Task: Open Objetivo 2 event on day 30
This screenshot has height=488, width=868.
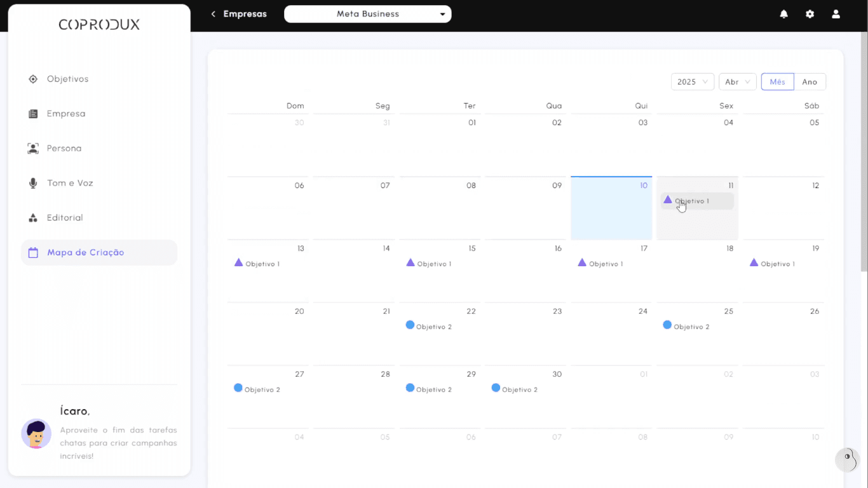Action: pyautogui.click(x=526, y=390)
